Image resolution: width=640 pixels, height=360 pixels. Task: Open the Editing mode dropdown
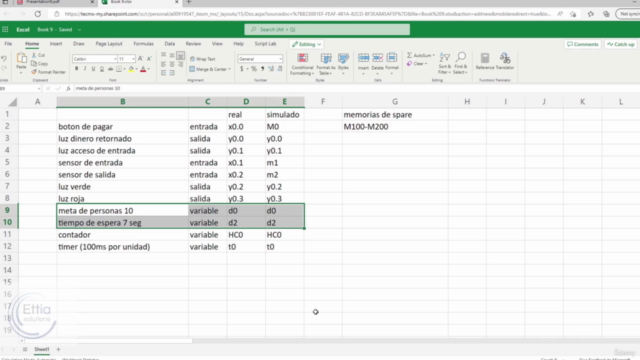click(x=307, y=44)
